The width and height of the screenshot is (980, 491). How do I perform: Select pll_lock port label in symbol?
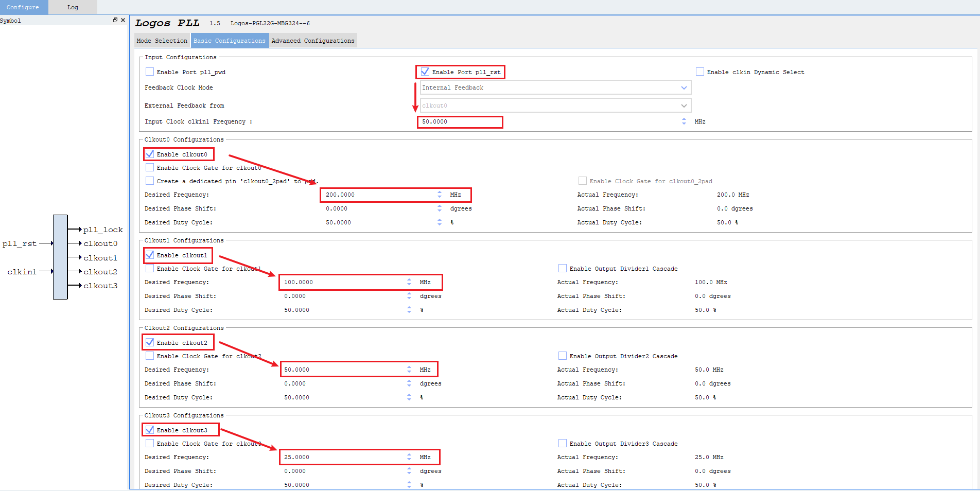103,230
